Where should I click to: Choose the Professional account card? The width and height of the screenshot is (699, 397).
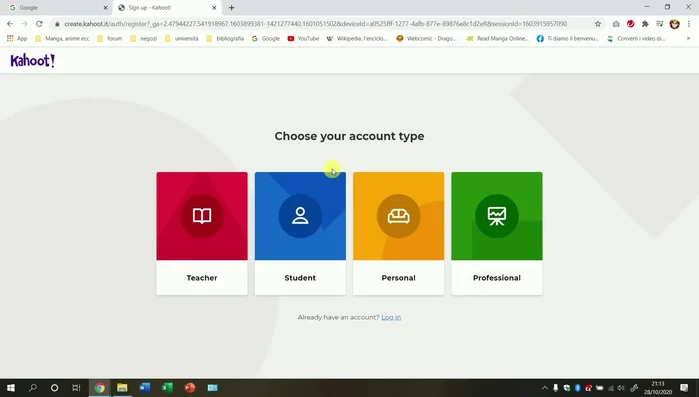[497, 233]
